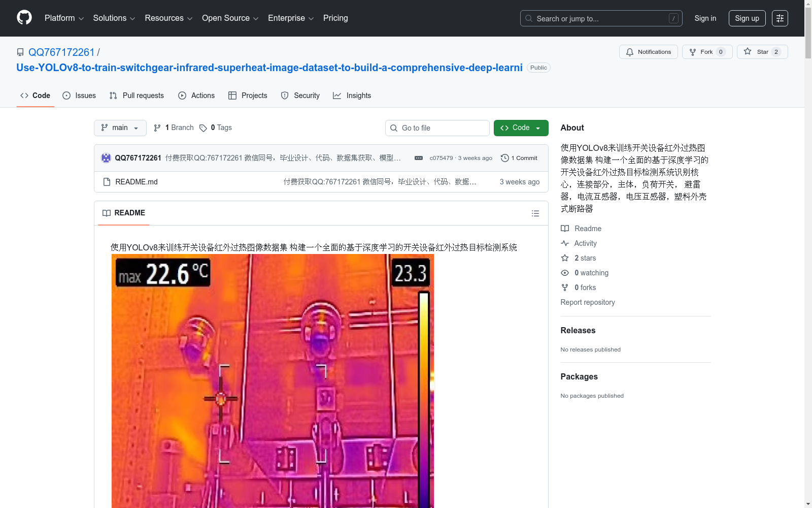812x508 pixels.
Task: Open the README.md file
Action: pyautogui.click(x=137, y=182)
